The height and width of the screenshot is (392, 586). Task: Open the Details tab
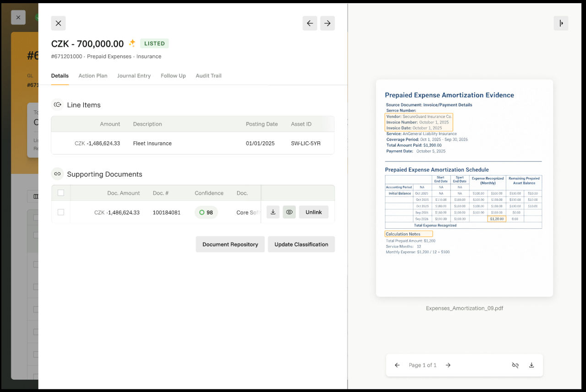coord(60,76)
